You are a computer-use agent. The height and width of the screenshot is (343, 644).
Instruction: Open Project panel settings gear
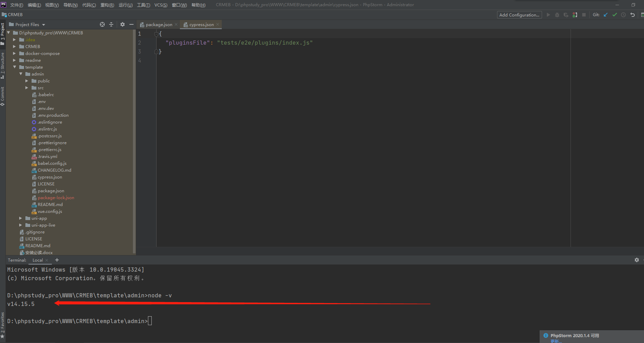coord(123,24)
